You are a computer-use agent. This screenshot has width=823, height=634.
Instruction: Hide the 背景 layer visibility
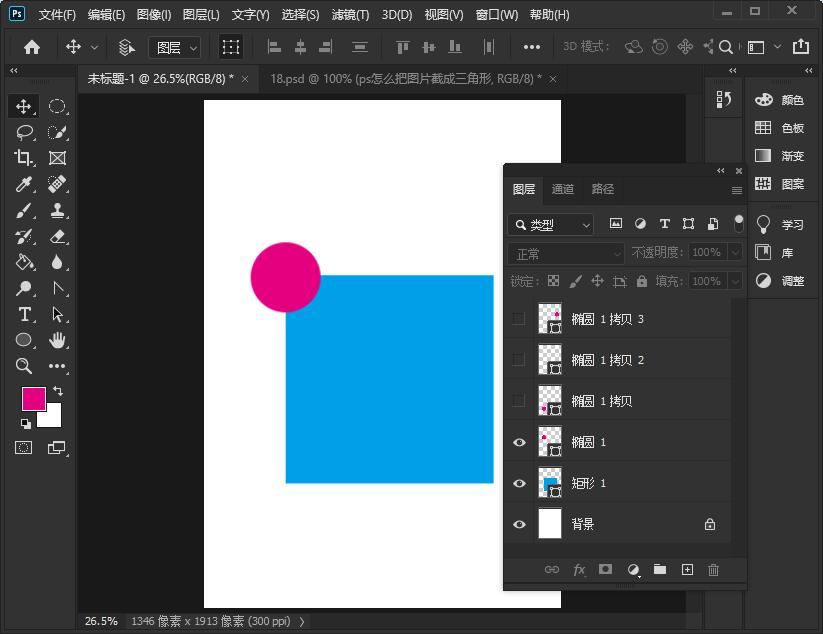[x=519, y=524]
